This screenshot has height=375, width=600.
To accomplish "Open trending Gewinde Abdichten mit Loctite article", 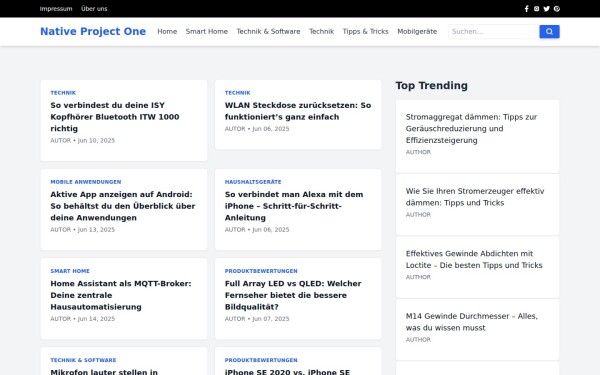I will coord(474,259).
